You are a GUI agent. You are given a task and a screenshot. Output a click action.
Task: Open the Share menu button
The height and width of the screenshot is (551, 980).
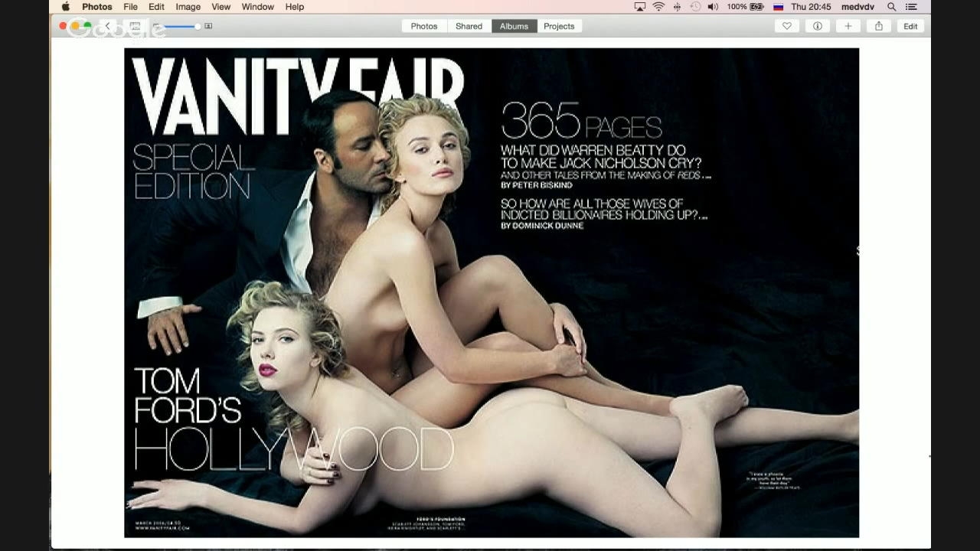click(878, 26)
